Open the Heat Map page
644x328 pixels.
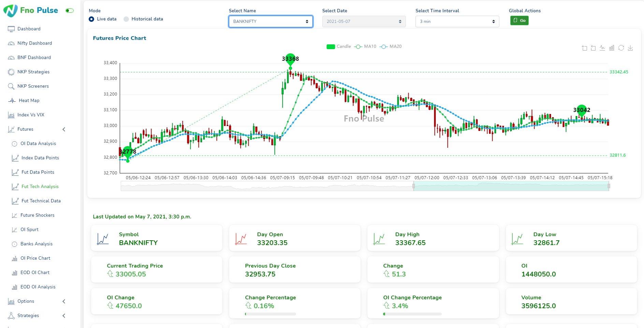(29, 101)
